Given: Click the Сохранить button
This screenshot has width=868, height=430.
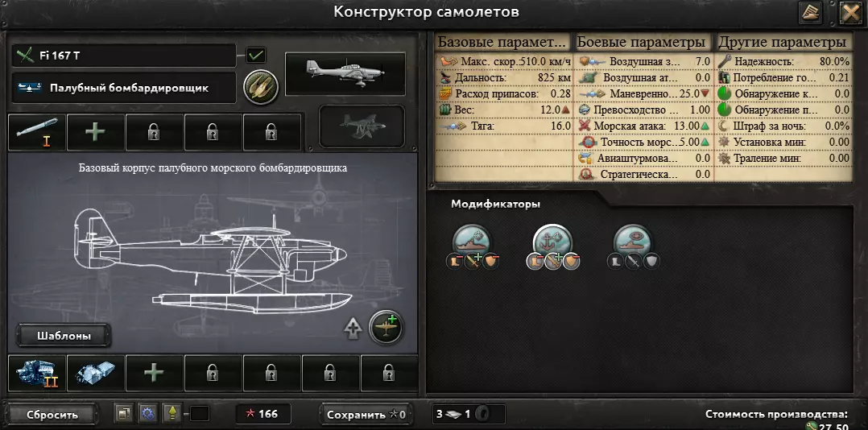Looking at the screenshot, I should (366, 415).
